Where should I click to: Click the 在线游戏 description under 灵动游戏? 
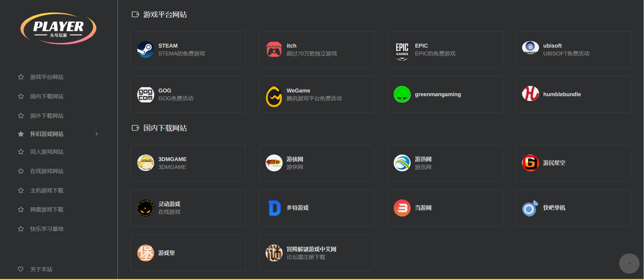click(x=169, y=212)
